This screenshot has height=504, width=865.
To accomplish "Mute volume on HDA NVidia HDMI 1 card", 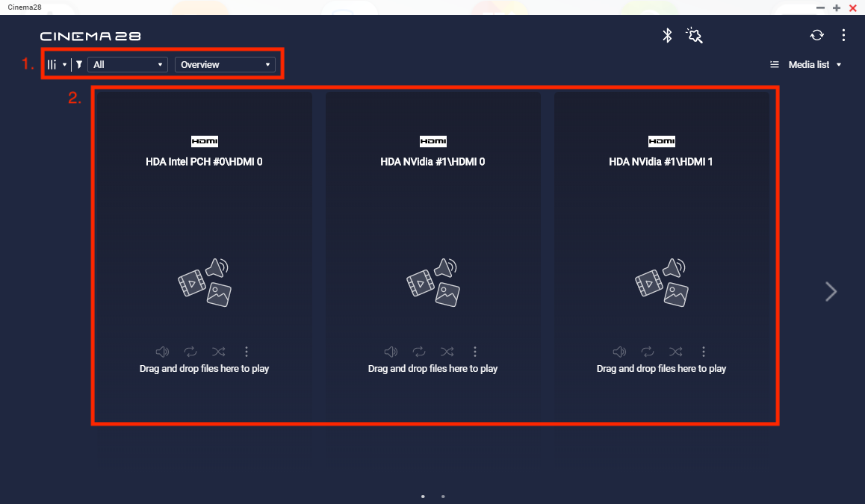I will click(x=619, y=352).
